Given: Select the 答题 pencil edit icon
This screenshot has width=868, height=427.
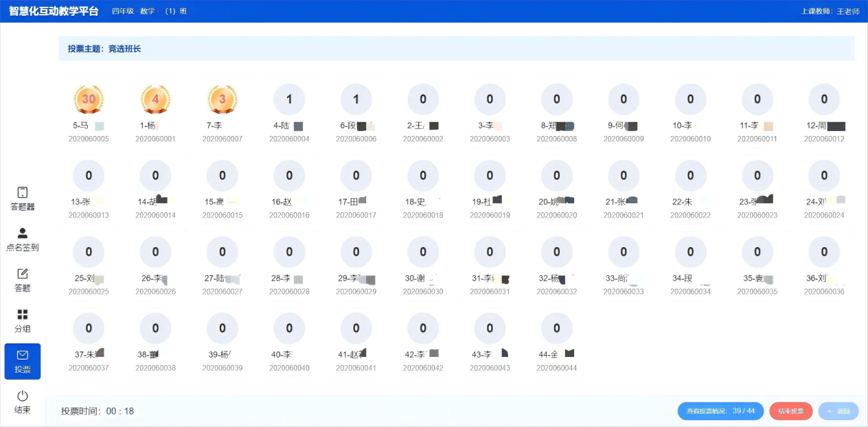Looking at the screenshot, I should pos(22,274).
